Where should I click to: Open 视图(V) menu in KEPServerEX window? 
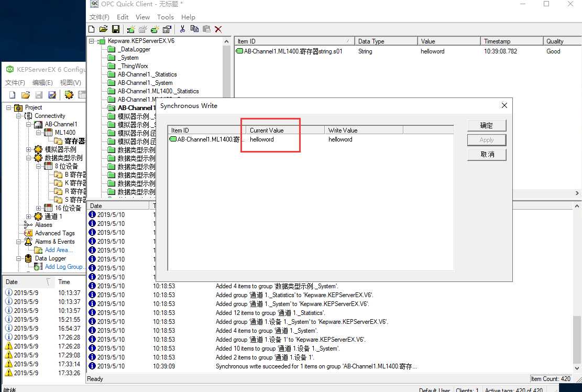70,82
